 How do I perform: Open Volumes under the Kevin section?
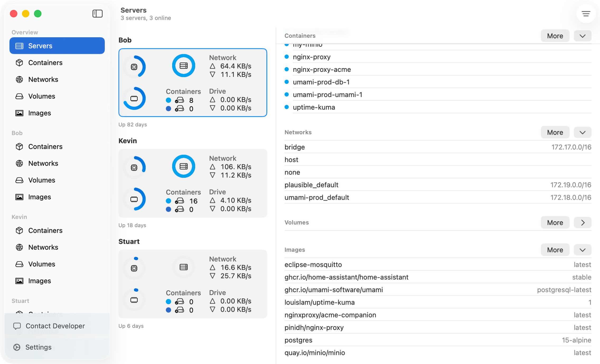click(x=41, y=264)
